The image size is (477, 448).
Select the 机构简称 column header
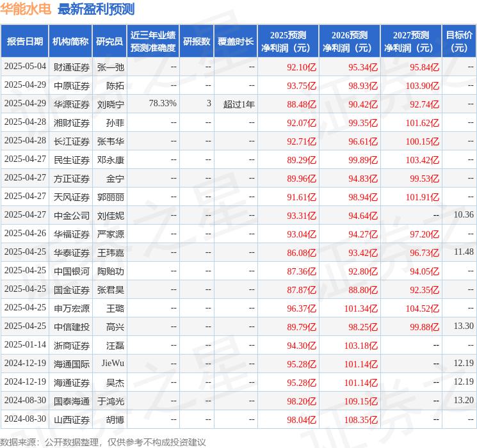tap(70, 42)
